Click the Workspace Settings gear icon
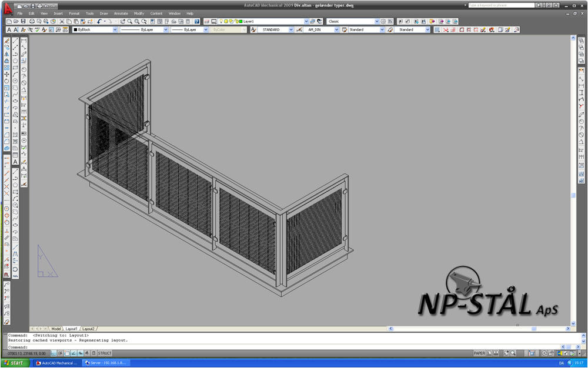This screenshot has height=368, width=588. click(x=383, y=21)
